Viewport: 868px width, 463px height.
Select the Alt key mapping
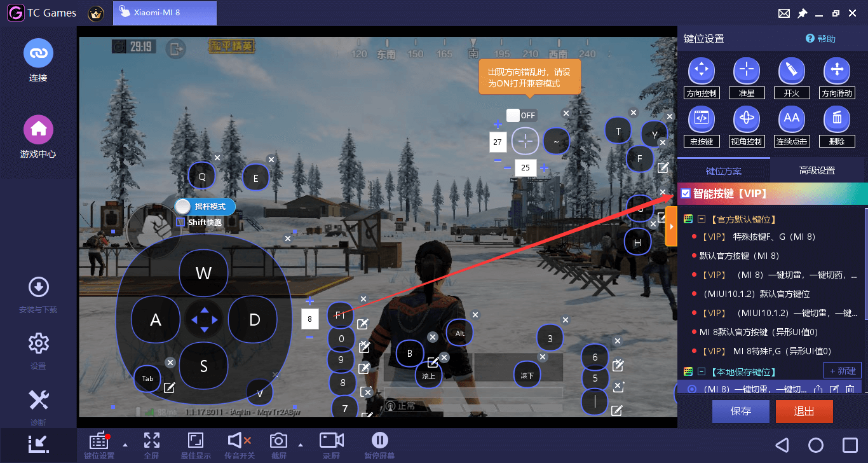pos(460,333)
